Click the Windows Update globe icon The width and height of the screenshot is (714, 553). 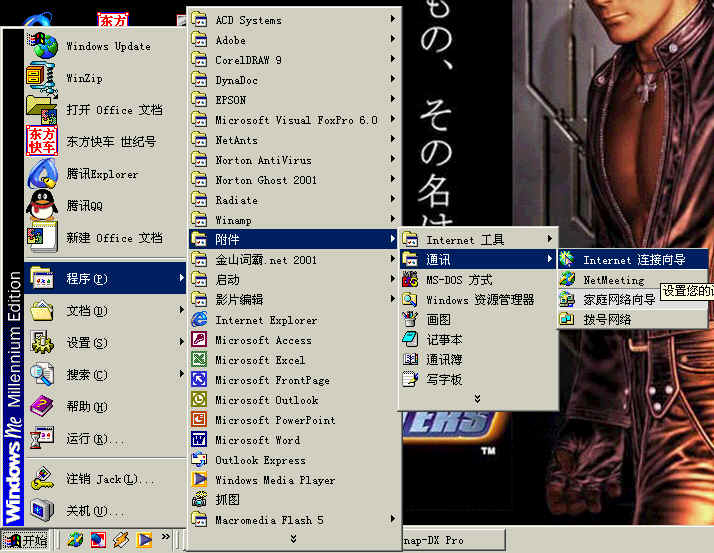click(x=42, y=45)
